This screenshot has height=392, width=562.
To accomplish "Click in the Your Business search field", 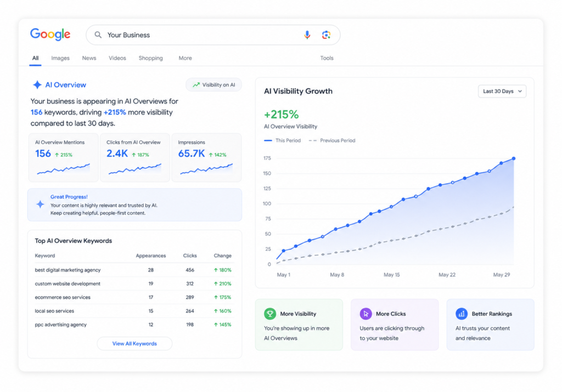I will pos(213,35).
